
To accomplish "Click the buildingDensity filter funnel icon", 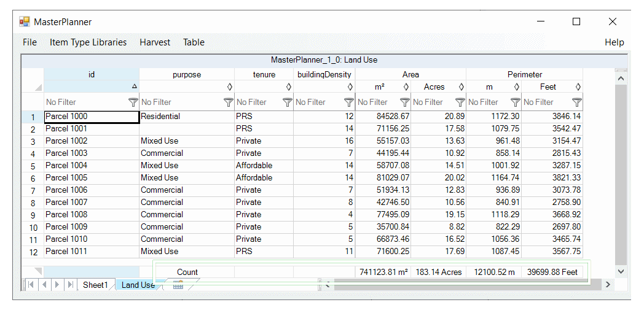I will pyautogui.click(x=348, y=102).
